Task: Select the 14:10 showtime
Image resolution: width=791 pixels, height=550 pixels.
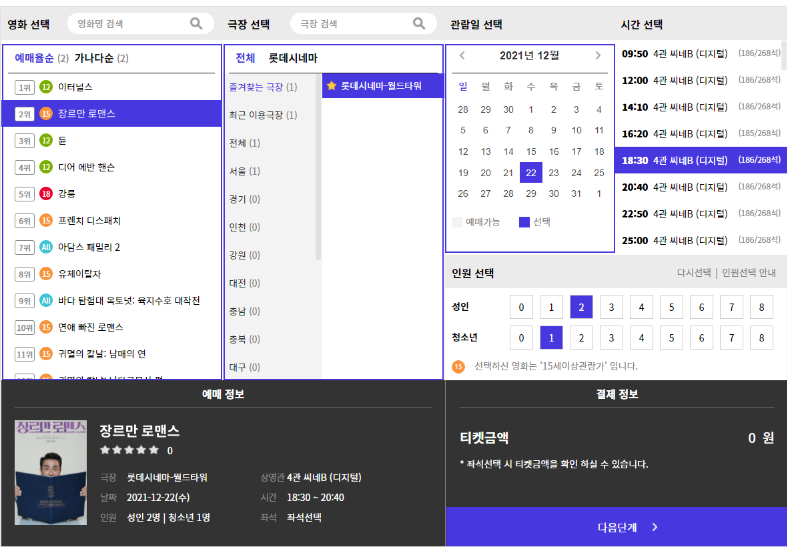Action: (701, 107)
